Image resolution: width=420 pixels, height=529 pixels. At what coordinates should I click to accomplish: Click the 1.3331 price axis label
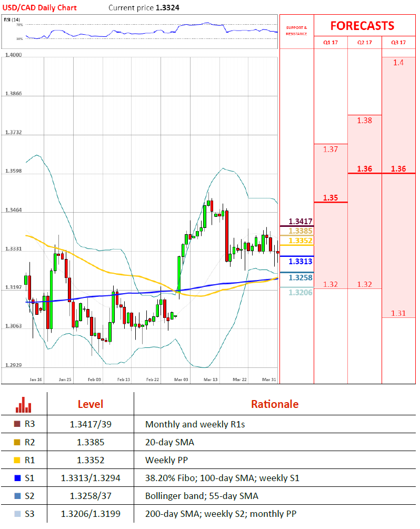click(14, 248)
